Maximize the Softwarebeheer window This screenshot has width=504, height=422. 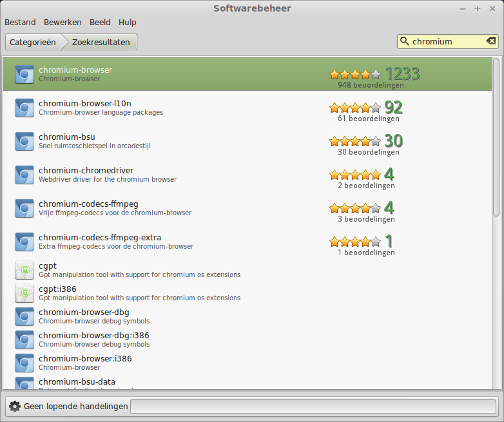pyautogui.click(x=478, y=8)
